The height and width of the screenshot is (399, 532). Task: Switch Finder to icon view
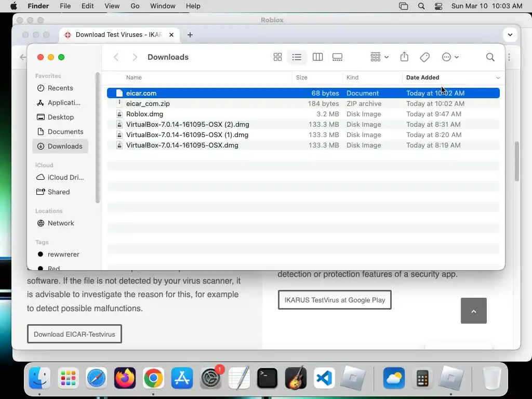tap(277, 57)
